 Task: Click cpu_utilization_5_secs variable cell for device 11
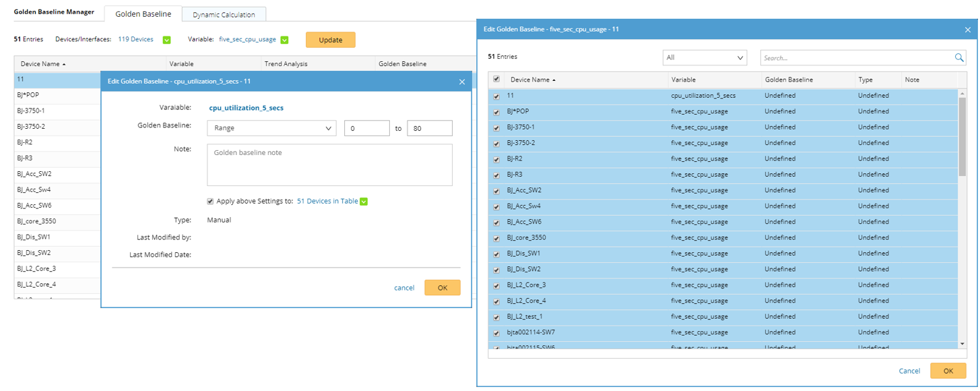703,96
